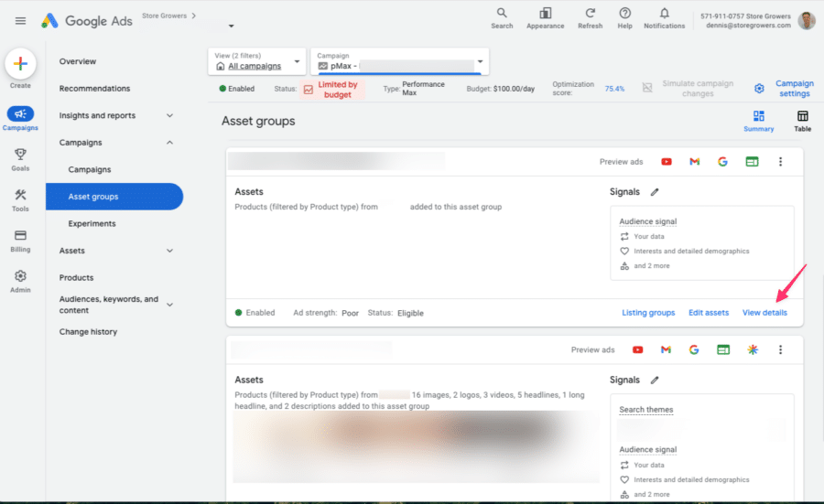Click View details link
This screenshot has height=504, width=824.
764,313
